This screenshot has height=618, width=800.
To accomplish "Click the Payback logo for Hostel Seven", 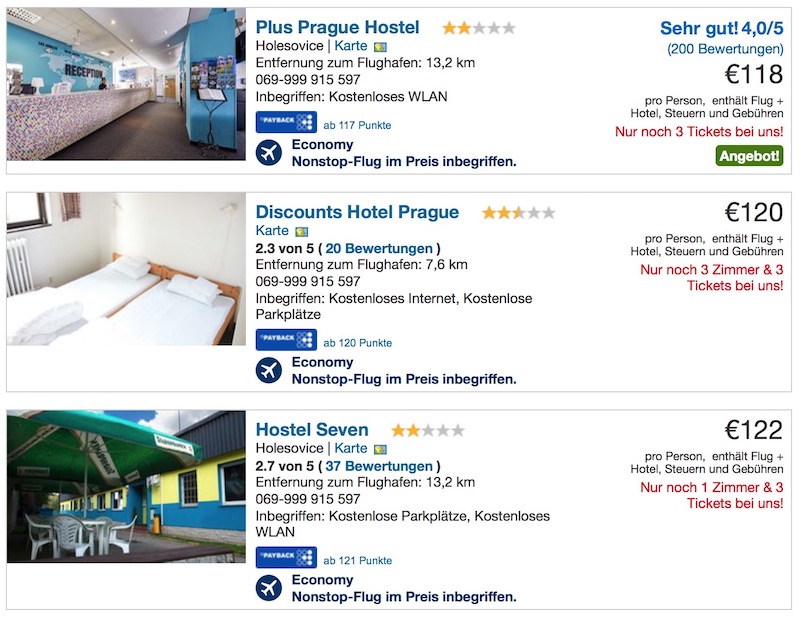I will [286, 557].
